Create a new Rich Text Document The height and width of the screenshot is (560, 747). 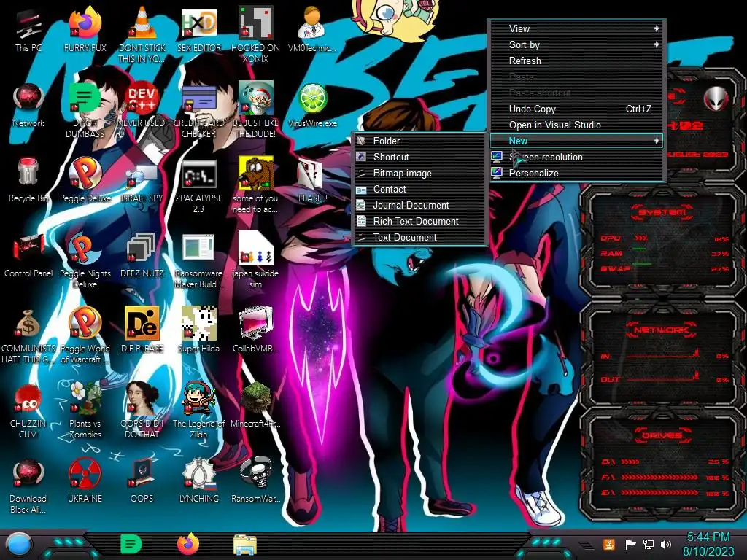coord(419,222)
